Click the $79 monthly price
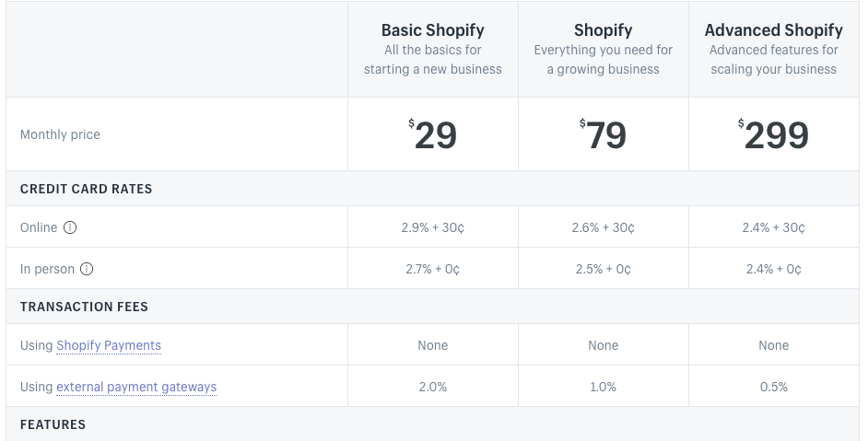 [x=603, y=134]
